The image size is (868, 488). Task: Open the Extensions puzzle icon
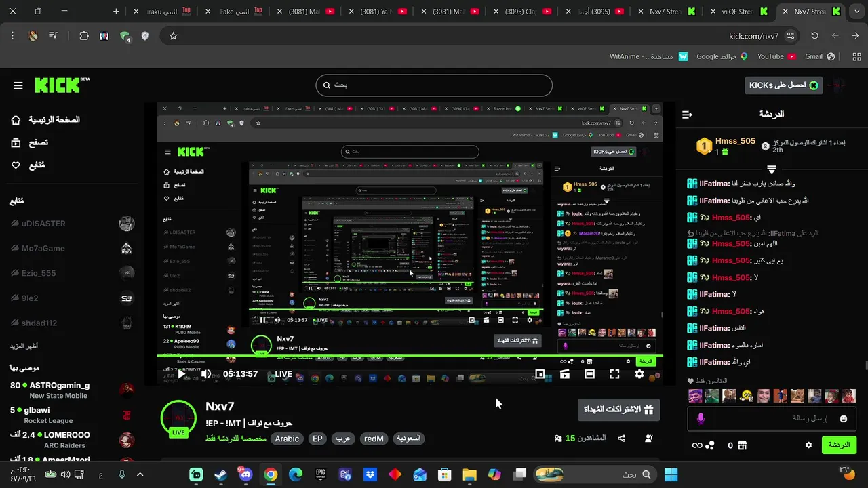coord(84,36)
